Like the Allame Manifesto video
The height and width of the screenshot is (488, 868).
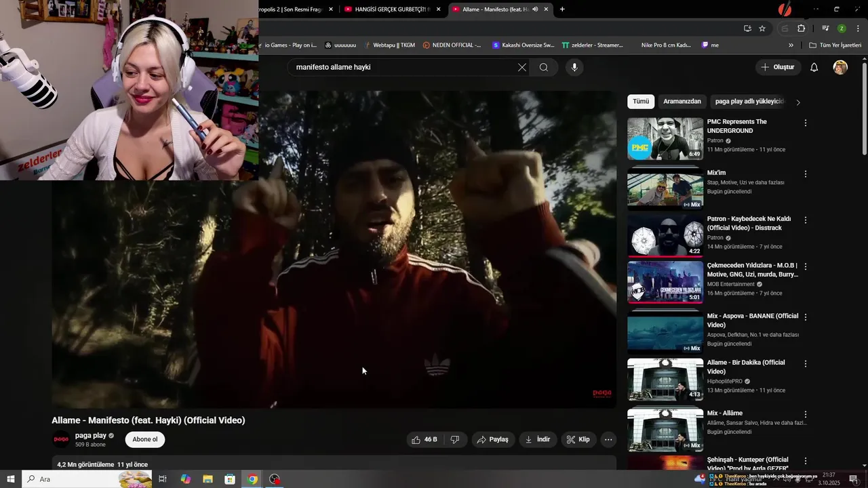425,439
